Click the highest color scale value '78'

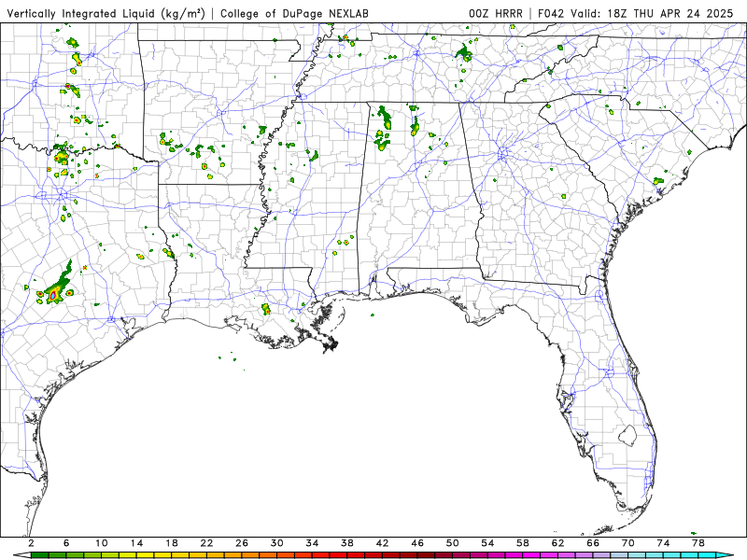point(698,543)
